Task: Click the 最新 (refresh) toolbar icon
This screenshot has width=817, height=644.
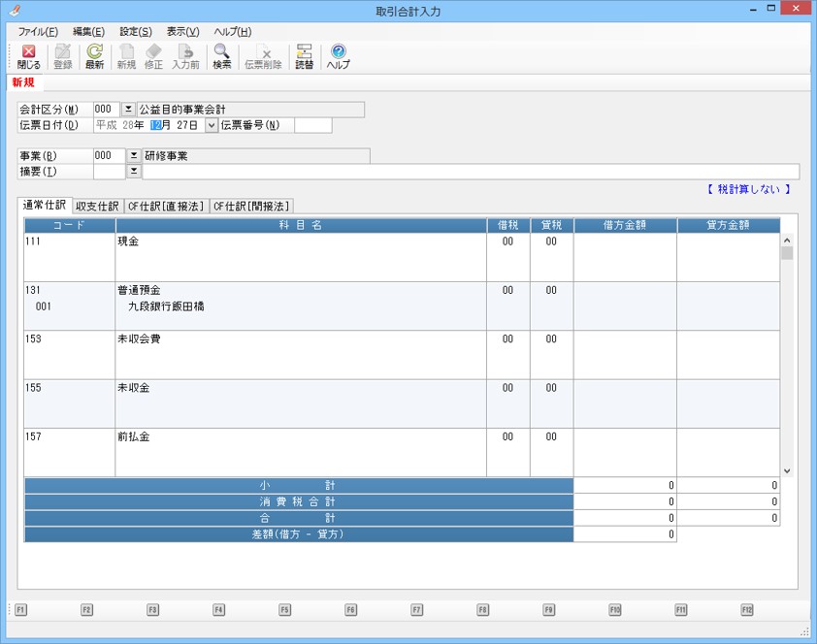Action: tap(94, 56)
